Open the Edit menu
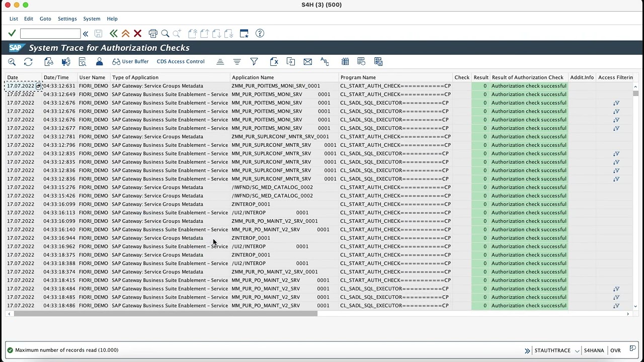This screenshot has width=644, height=362. tap(29, 19)
